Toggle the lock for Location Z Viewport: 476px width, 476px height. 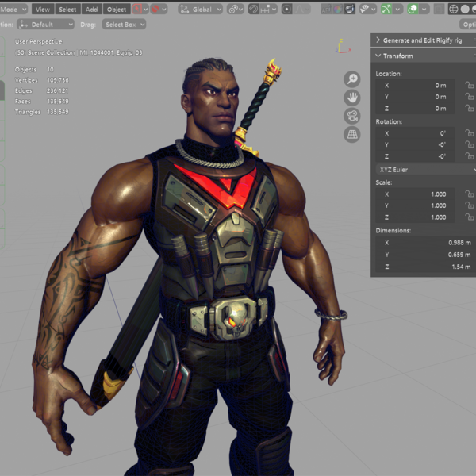pyautogui.click(x=470, y=108)
